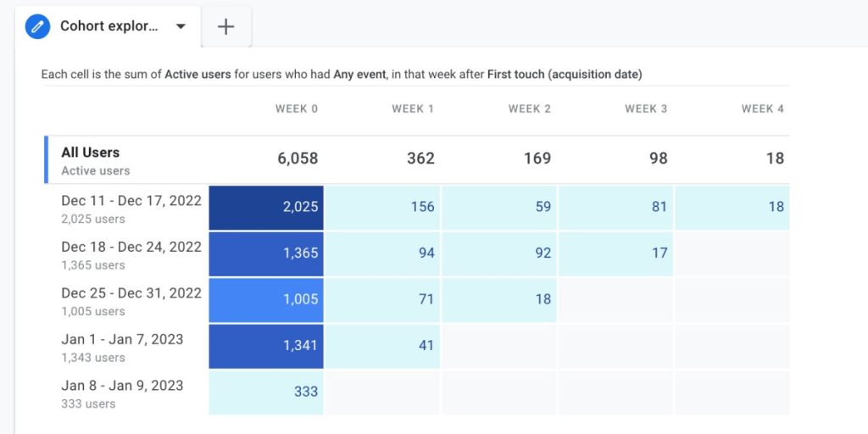The image size is (868, 434).
Task: Open the Cohort exploration tab dropdown arrow
Action: tap(181, 26)
